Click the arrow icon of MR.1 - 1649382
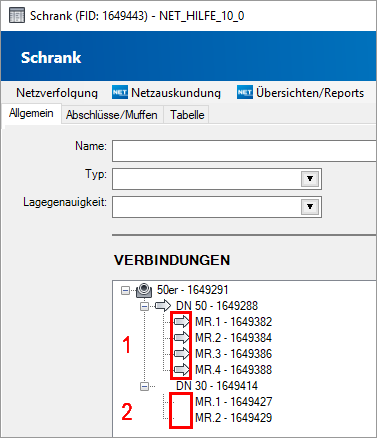377x438 pixels. (182, 321)
